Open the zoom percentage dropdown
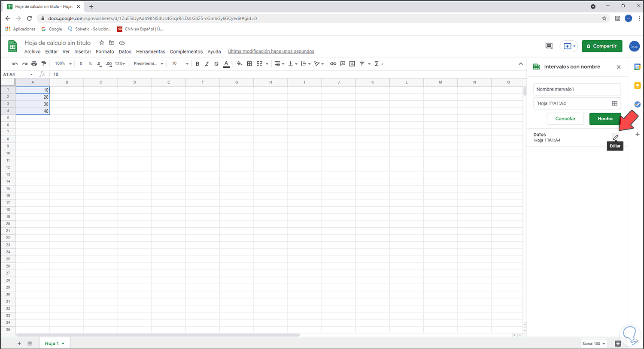644x349 pixels. tap(63, 63)
